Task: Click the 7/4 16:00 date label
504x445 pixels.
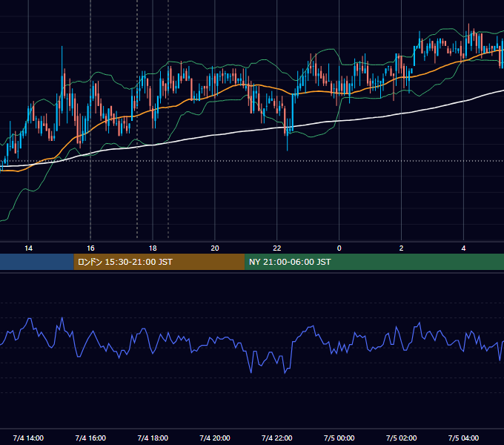Action: point(90,438)
